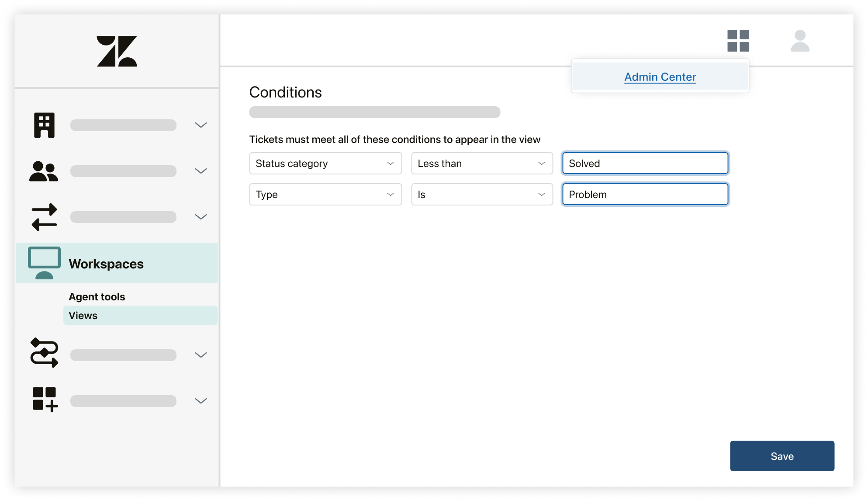The width and height of the screenshot is (868, 501).
Task: Click the Views menu item
Action: (83, 316)
